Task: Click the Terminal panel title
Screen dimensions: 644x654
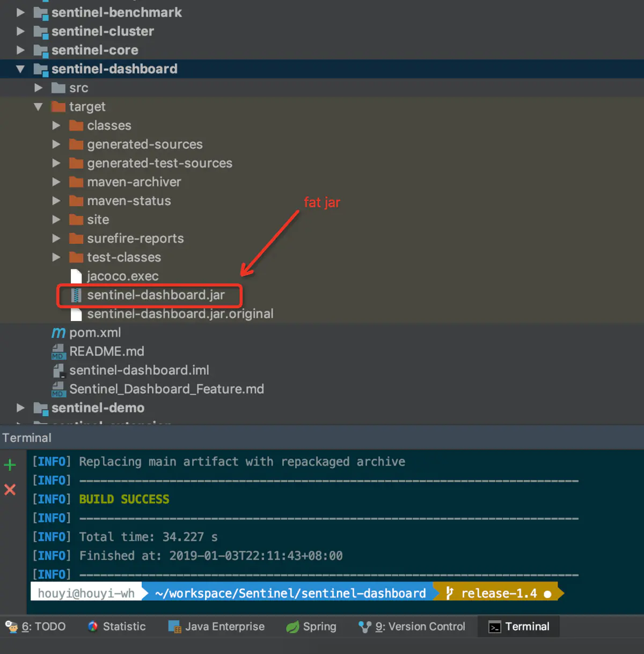Action: click(x=27, y=438)
